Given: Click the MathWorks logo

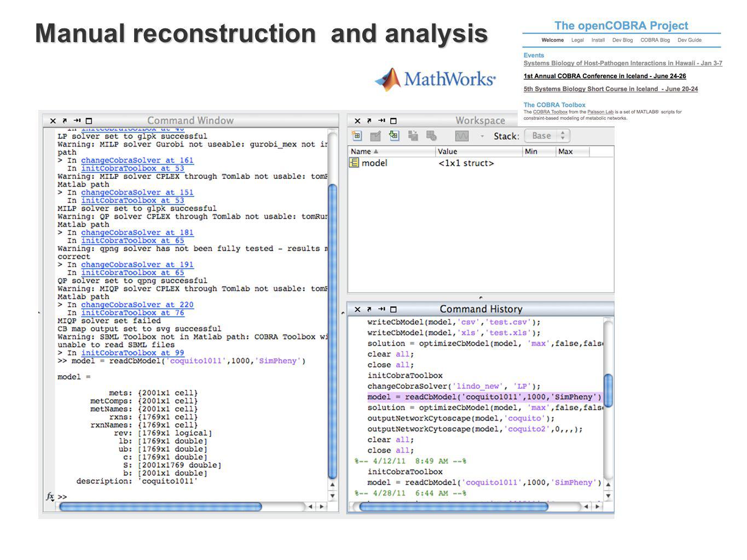Looking at the screenshot, I should tap(435, 79).
